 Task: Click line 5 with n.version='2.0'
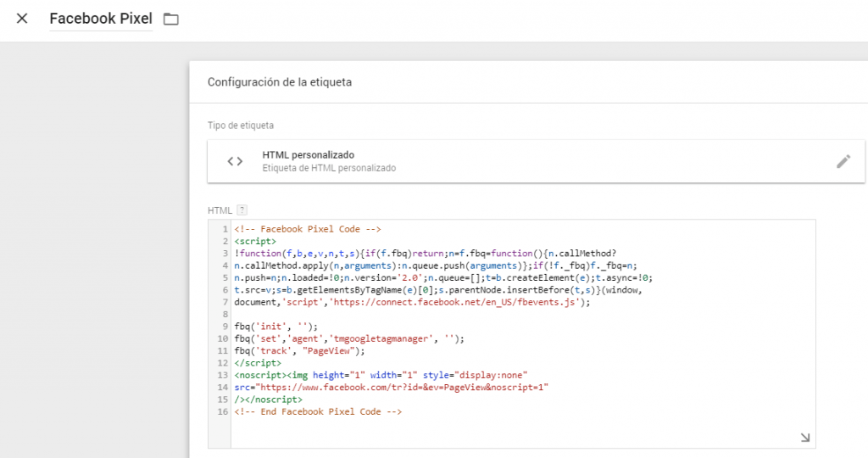[x=443, y=277]
